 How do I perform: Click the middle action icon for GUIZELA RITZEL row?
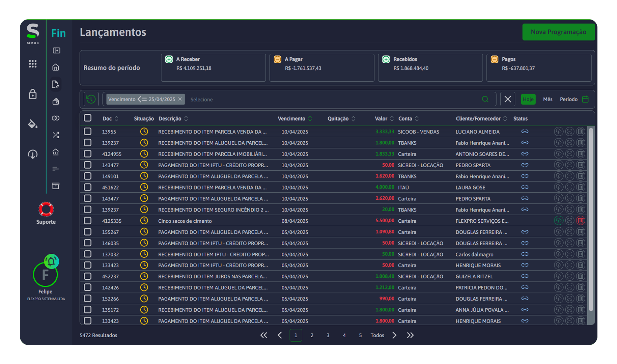point(569,276)
